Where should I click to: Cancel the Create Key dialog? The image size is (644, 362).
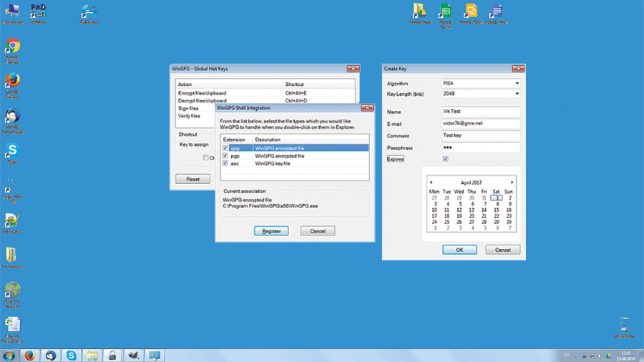[x=503, y=250]
